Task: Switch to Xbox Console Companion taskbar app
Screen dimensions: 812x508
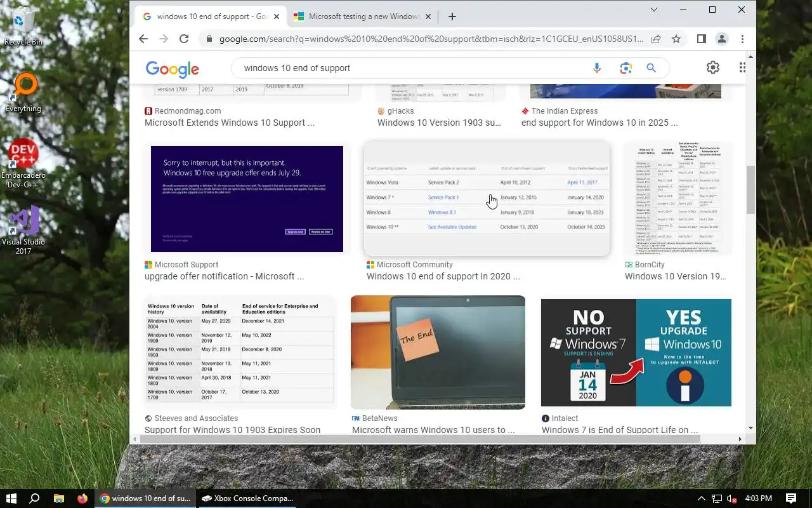Action: click(x=247, y=498)
